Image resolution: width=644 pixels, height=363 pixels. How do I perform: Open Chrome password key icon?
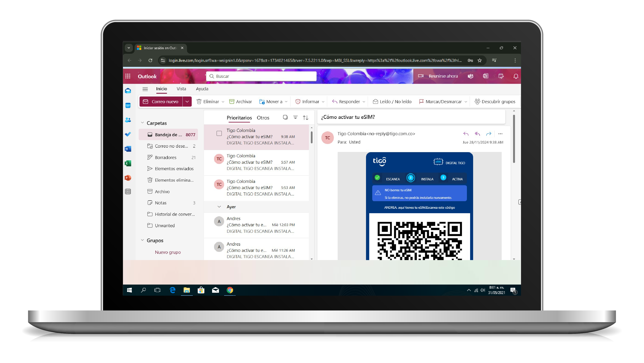point(470,60)
